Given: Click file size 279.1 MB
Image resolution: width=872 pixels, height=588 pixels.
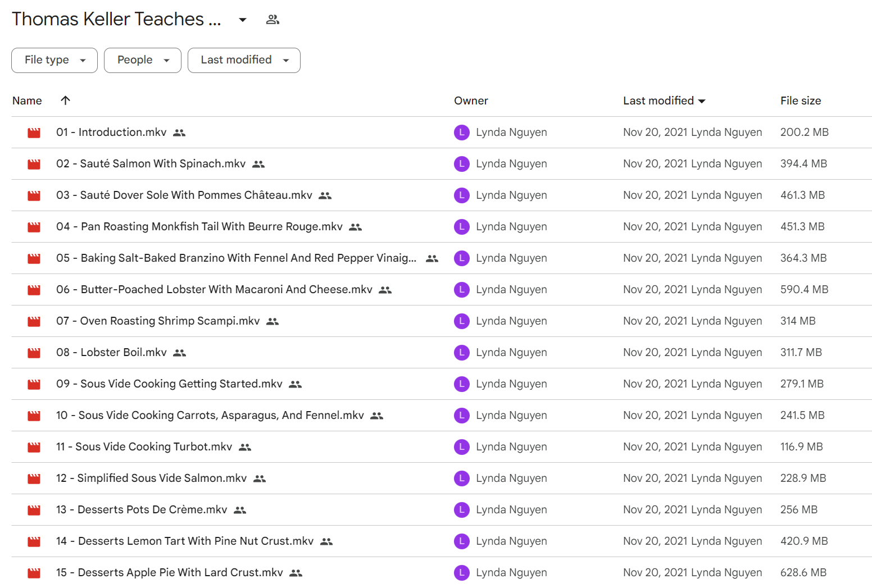Looking at the screenshot, I should pyautogui.click(x=802, y=384).
